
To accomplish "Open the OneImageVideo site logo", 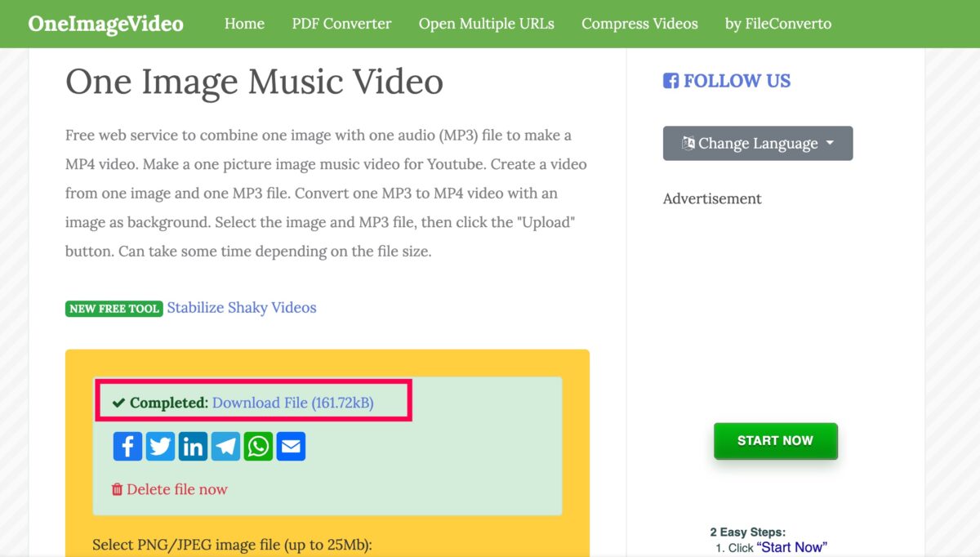I will click(105, 24).
